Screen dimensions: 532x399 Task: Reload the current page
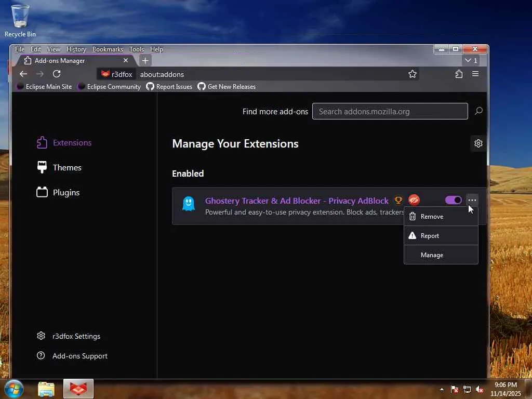57,74
